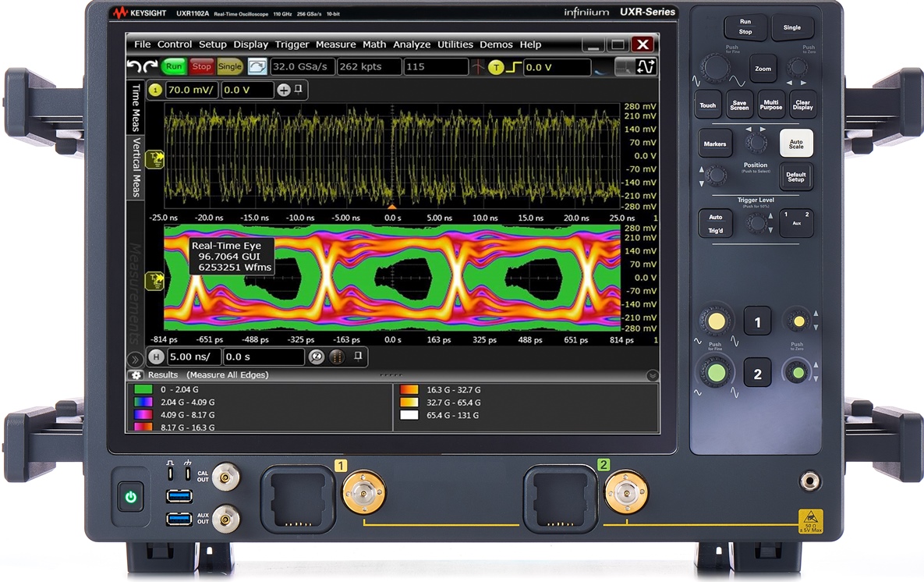Click the yellow trigger T icon
The height and width of the screenshot is (582, 924).
coord(496,68)
